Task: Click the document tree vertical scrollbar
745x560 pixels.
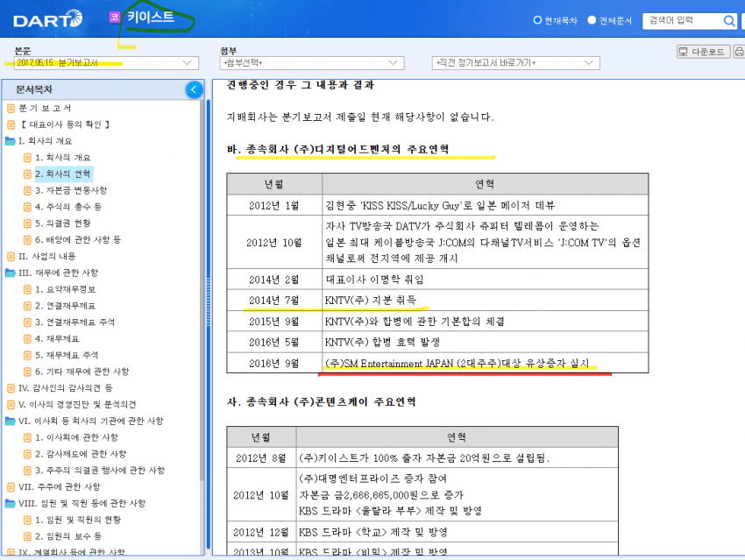Action: coord(202,290)
